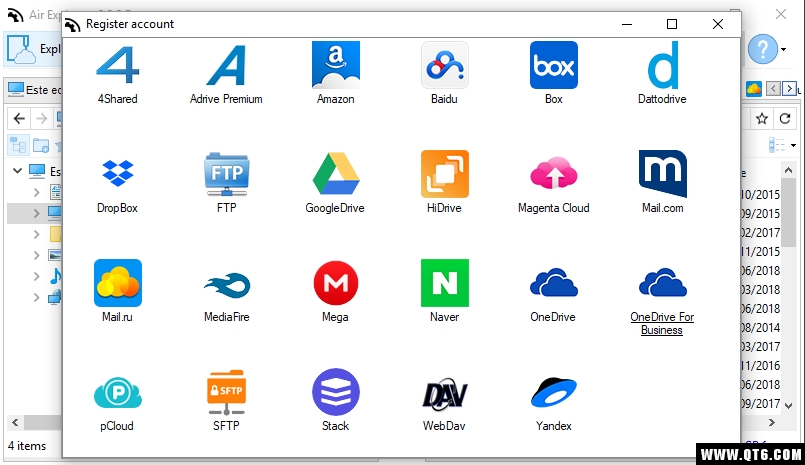Image resolution: width=805 pixels, height=465 pixels.
Task: Click left arrow of horizontal scrollbar
Action: point(15,422)
